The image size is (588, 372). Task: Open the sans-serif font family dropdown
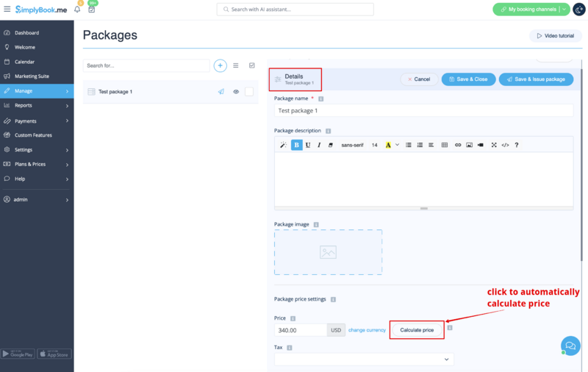[x=353, y=145]
